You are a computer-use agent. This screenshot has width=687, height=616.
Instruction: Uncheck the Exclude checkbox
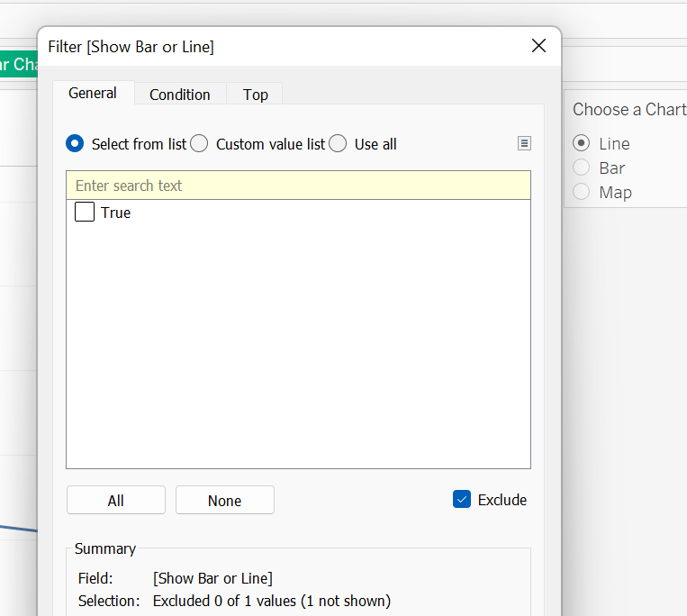462,500
